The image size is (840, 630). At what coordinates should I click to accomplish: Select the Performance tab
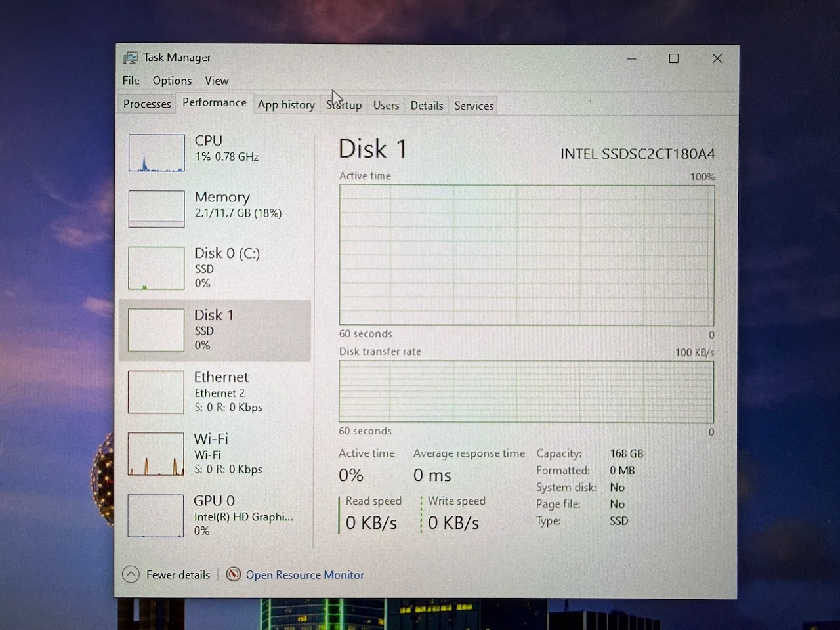pos(215,103)
